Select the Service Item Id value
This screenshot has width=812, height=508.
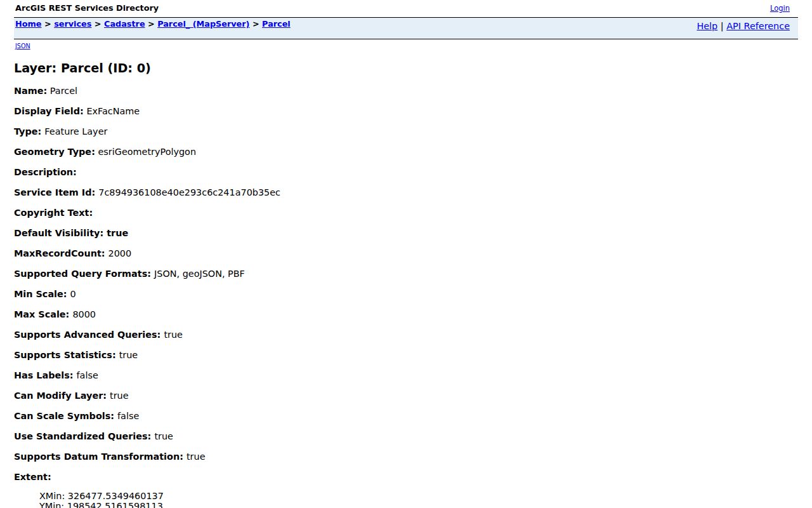tap(189, 192)
